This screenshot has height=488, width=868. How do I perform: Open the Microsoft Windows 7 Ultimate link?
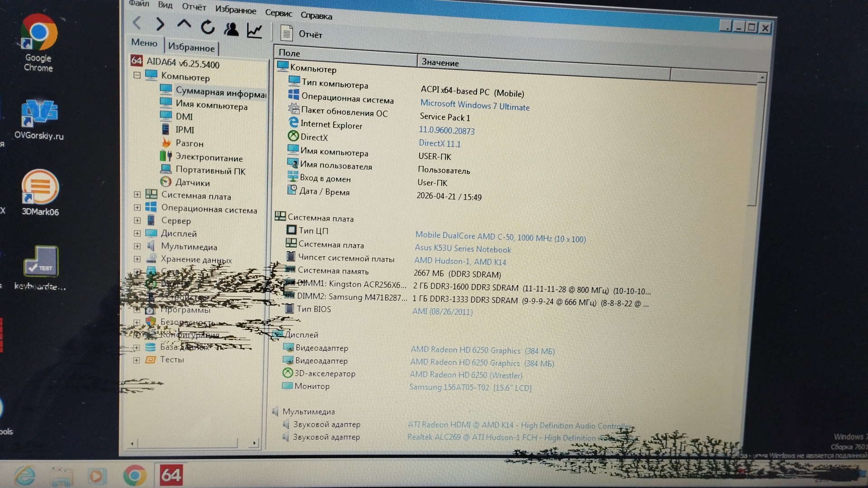pos(475,106)
